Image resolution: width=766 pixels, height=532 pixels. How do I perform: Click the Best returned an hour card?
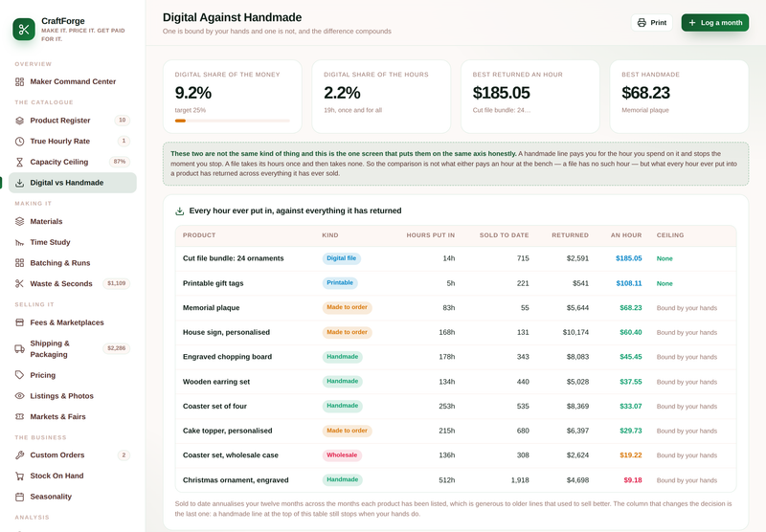pyautogui.click(x=530, y=97)
